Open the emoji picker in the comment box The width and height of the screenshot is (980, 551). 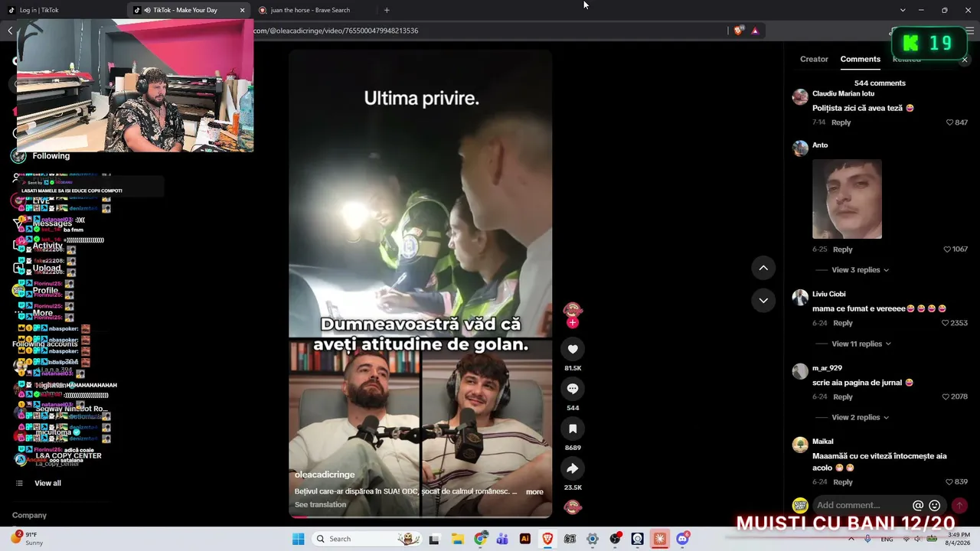(x=934, y=506)
